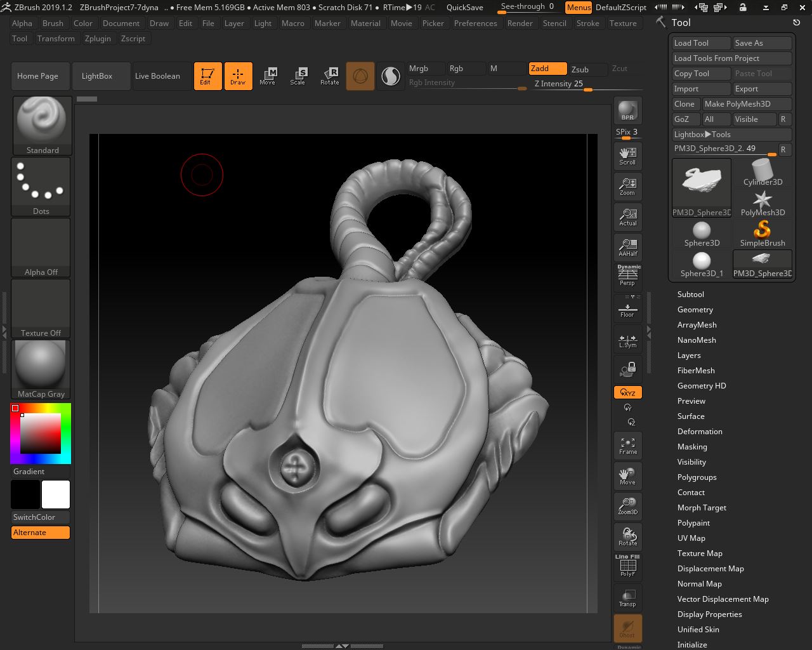Open the Preferences menu
Screen dimensions: 812x650
pos(475,23)
